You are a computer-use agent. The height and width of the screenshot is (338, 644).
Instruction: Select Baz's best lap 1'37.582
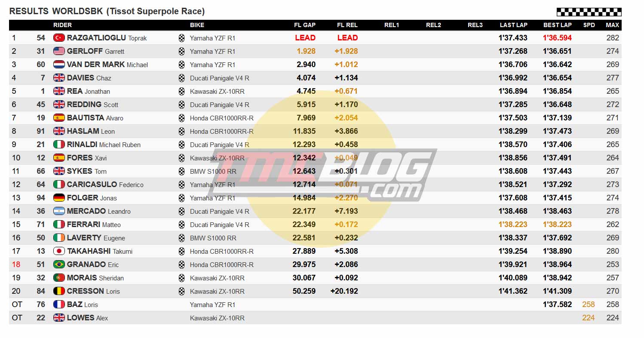(x=558, y=304)
